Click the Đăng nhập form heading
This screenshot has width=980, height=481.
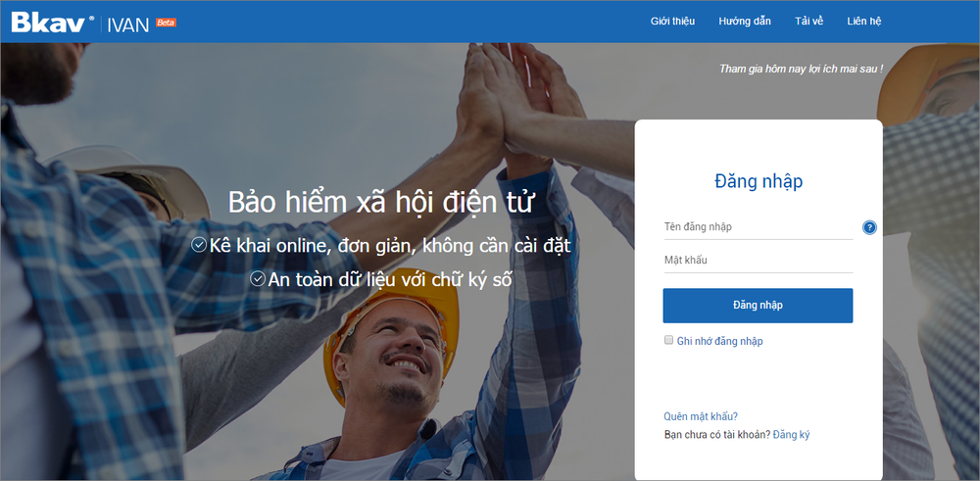coord(759,182)
